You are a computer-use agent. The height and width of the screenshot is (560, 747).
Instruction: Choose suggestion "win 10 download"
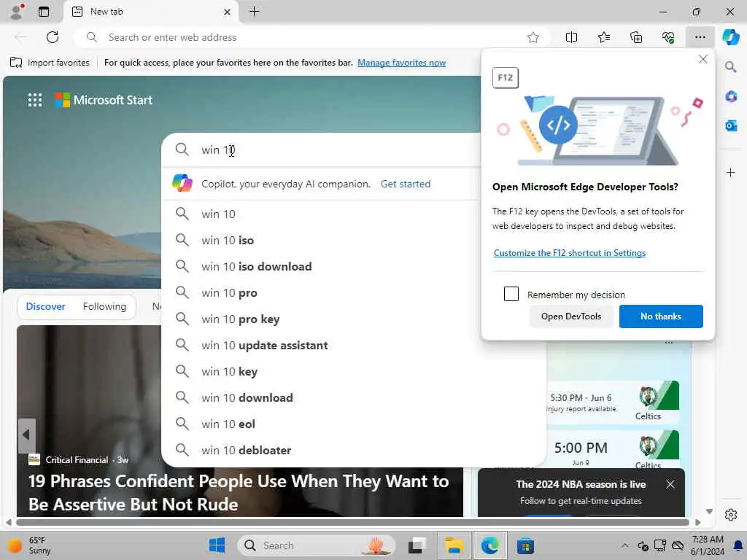point(354,397)
